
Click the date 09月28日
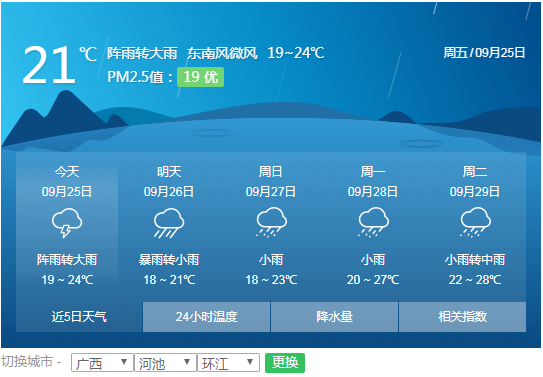pyautogui.click(x=373, y=191)
